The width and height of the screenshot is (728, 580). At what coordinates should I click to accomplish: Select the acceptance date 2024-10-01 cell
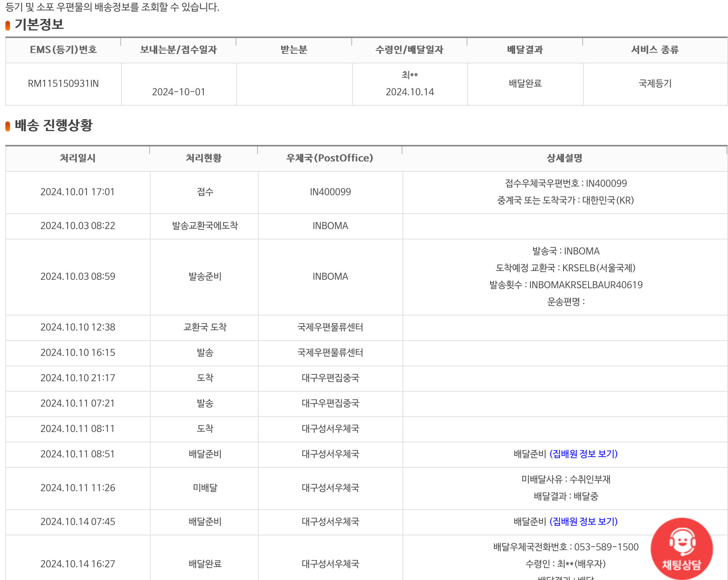click(179, 92)
